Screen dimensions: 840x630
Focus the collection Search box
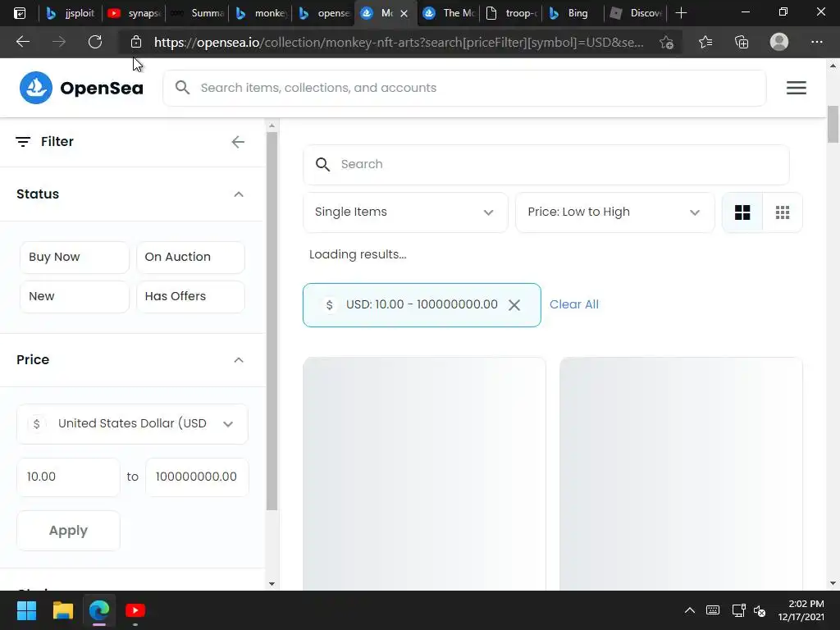546,164
